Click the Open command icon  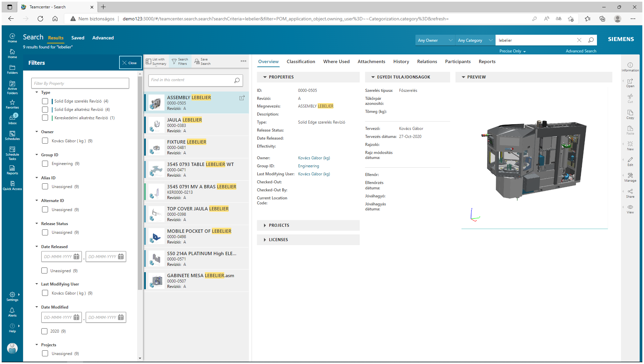(630, 83)
